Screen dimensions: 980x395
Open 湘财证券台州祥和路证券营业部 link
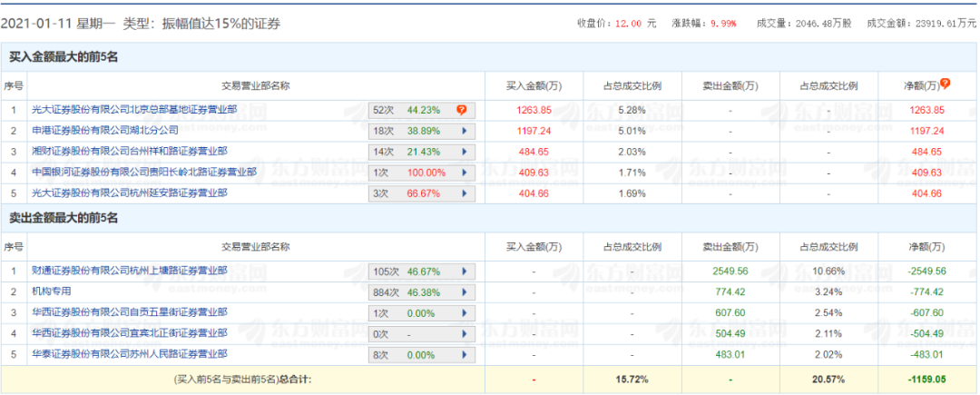click(x=128, y=152)
